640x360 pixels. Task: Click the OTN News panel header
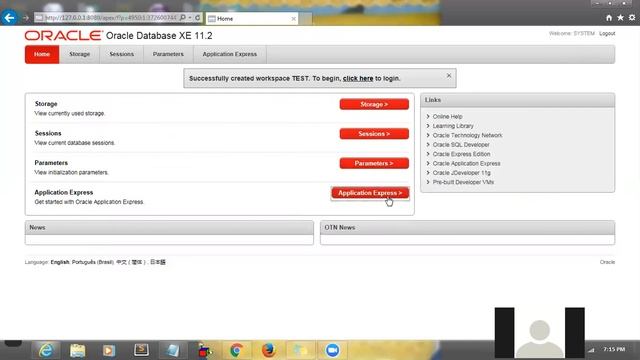click(467, 227)
